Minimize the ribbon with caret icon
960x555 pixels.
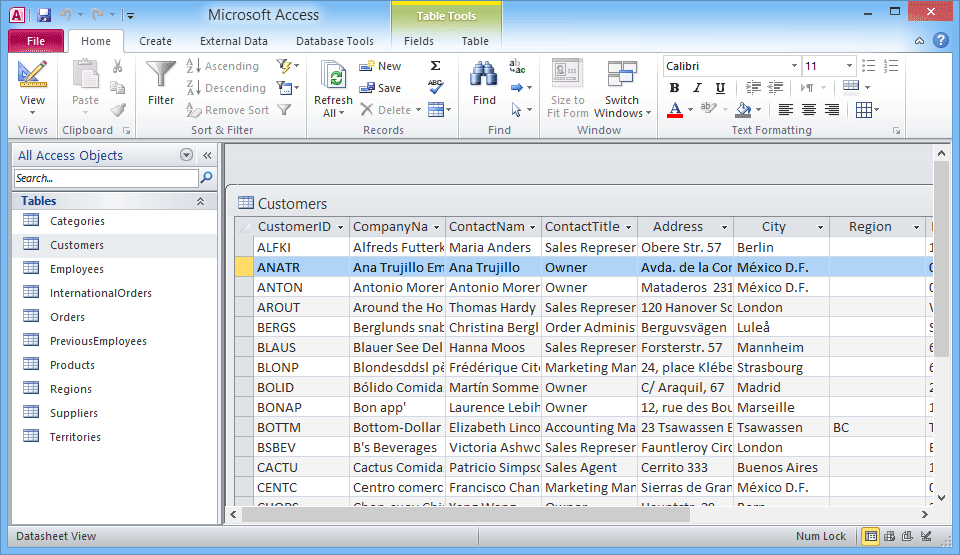[920, 41]
